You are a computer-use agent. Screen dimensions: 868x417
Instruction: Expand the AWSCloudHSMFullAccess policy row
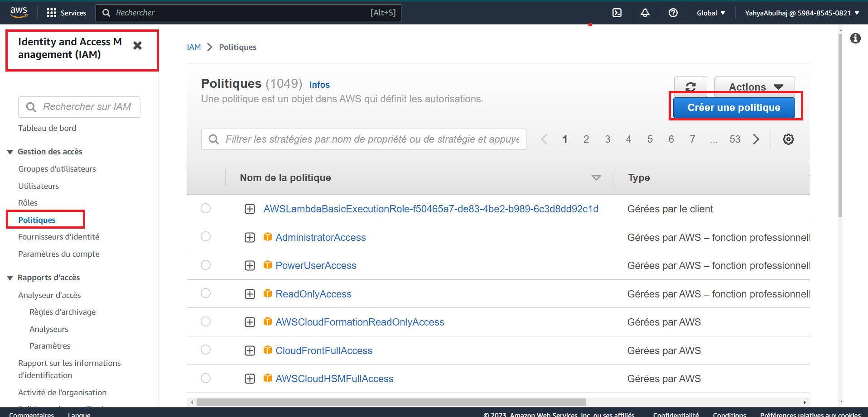point(250,379)
